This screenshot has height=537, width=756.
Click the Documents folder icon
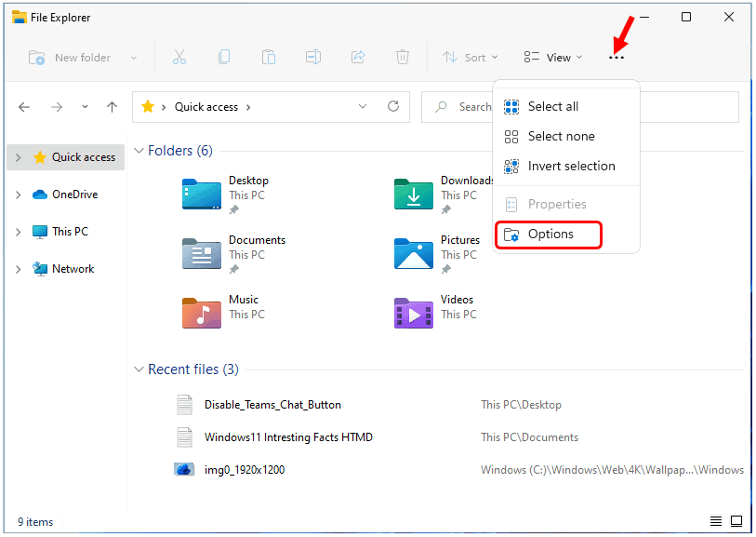tap(202, 253)
